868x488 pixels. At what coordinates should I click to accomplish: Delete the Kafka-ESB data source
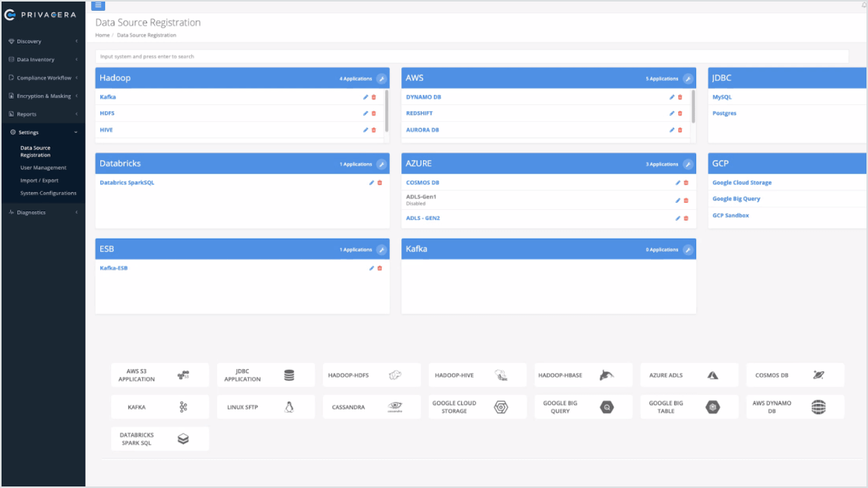378,268
